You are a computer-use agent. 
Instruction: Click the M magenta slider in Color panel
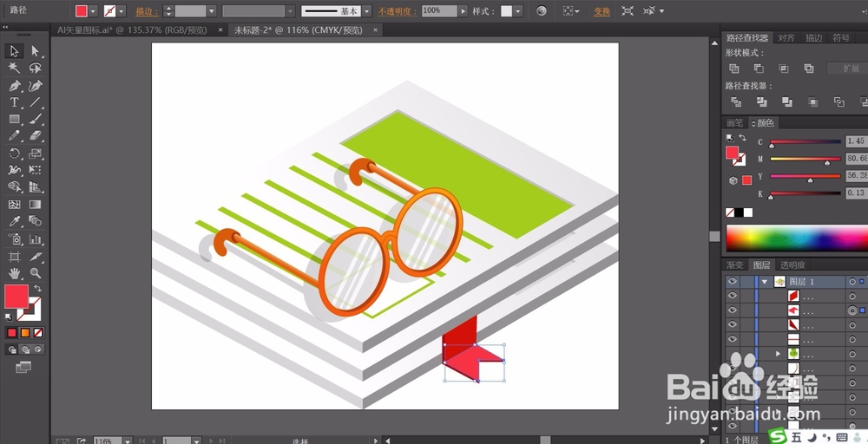[806, 160]
